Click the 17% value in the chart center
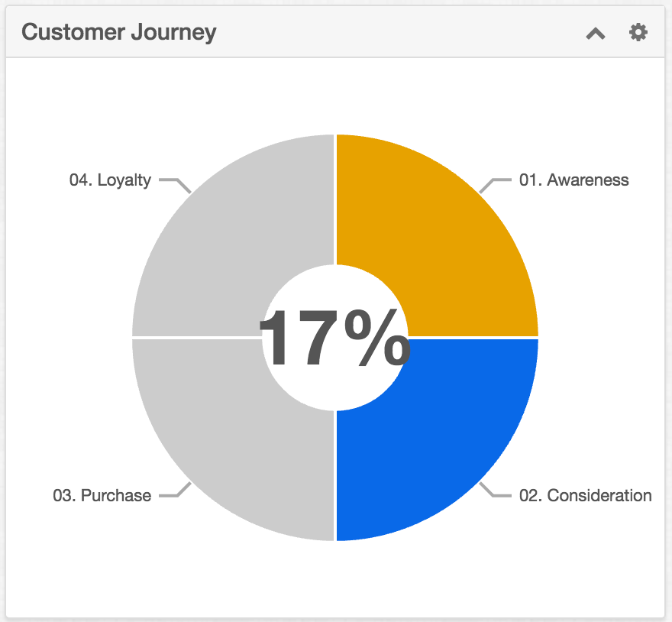The height and width of the screenshot is (622, 672). pyautogui.click(x=334, y=339)
